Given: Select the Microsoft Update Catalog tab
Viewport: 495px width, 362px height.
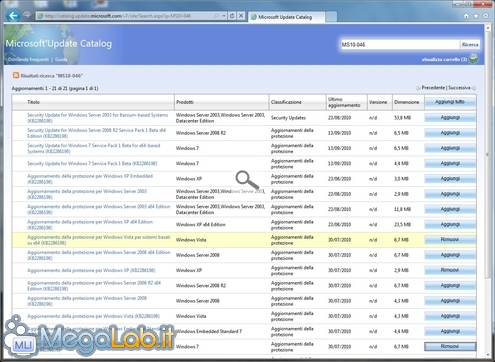Looking at the screenshot, I should tap(286, 17).
